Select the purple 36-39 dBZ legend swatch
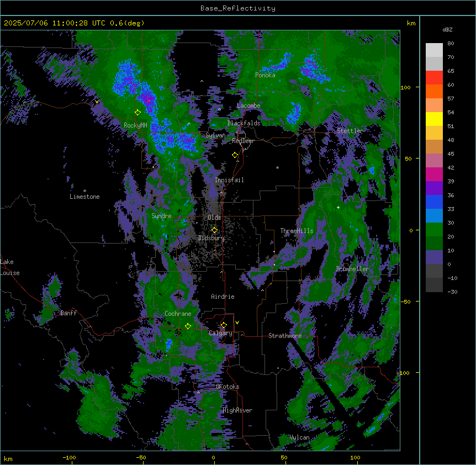 (x=434, y=188)
